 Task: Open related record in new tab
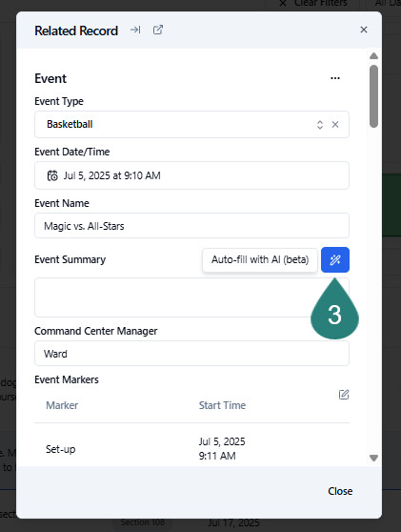(157, 30)
